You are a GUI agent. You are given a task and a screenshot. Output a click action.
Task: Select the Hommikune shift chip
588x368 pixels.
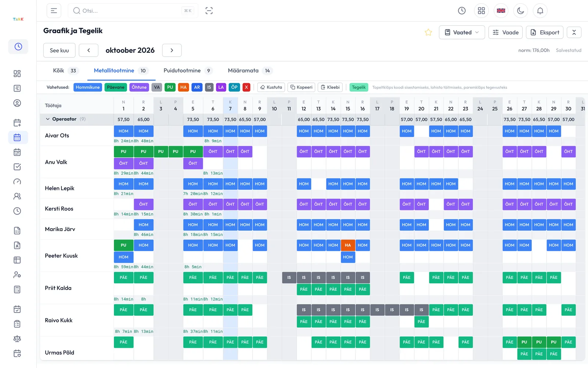[x=88, y=87]
